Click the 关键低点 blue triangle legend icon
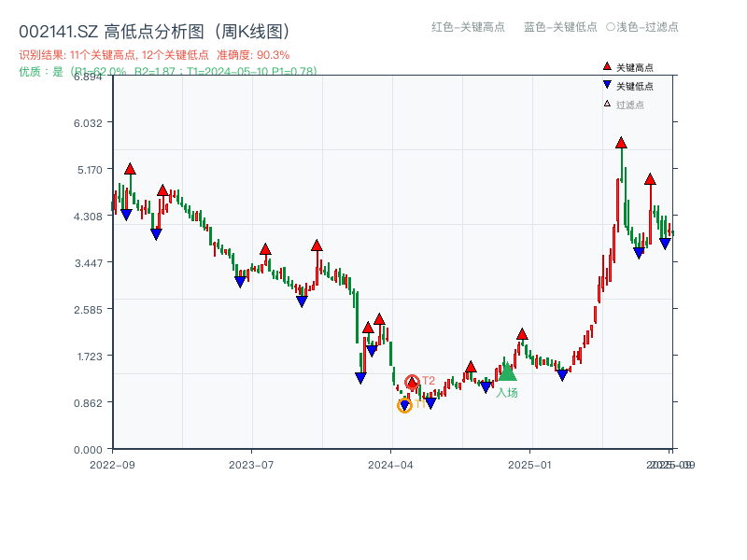The width and height of the screenshot is (747, 560). coord(605,82)
